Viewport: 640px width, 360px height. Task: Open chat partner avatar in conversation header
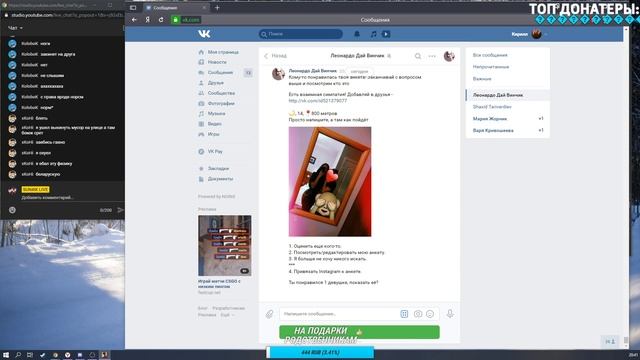[449, 56]
